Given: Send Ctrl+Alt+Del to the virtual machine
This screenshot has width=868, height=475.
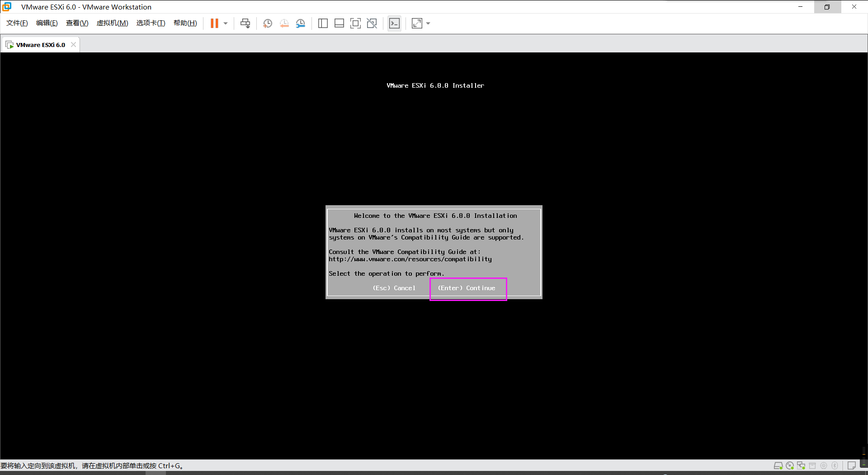Looking at the screenshot, I should pyautogui.click(x=245, y=24).
